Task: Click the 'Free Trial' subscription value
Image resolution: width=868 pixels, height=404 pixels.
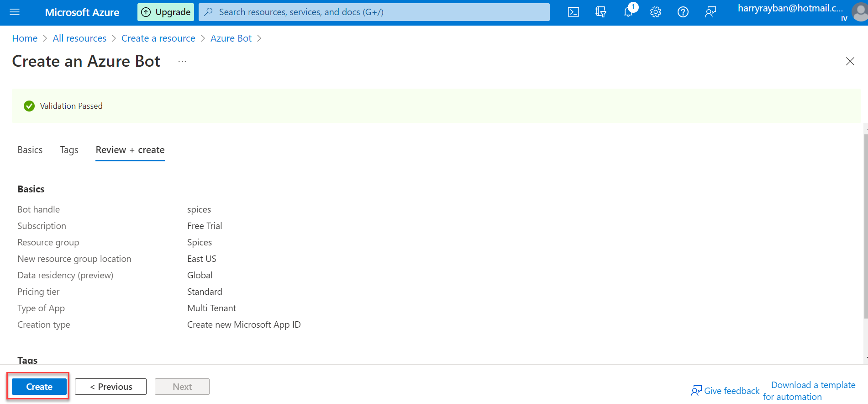Action: [205, 226]
